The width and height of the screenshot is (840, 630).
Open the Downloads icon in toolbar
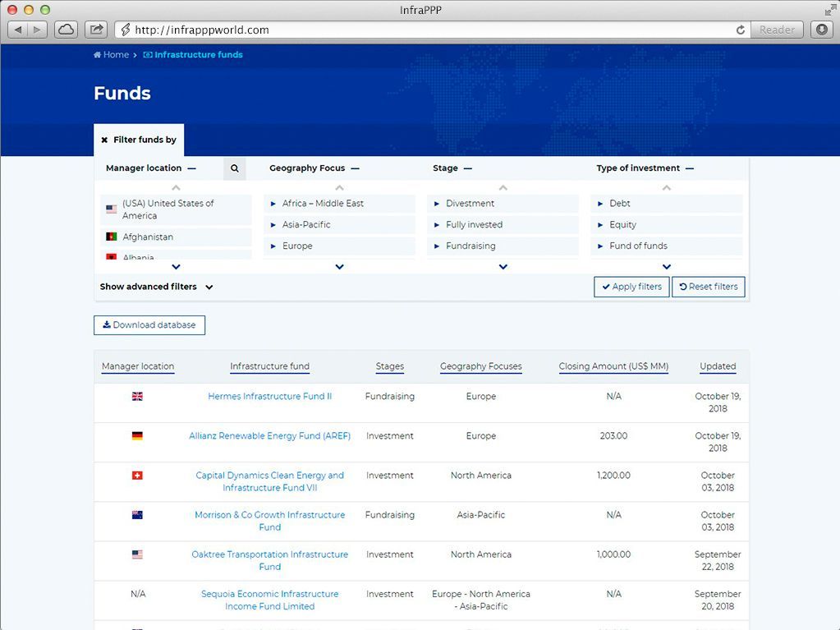821,30
